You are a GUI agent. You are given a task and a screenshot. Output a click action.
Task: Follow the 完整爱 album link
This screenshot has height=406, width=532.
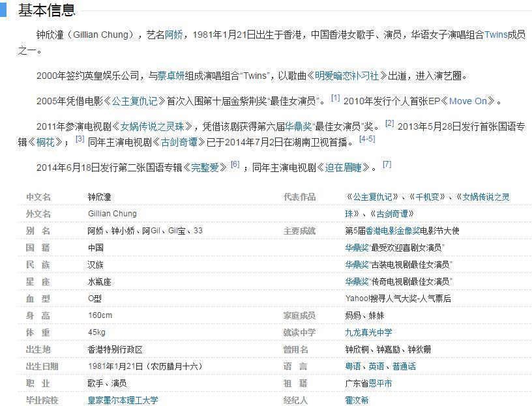click(x=205, y=167)
